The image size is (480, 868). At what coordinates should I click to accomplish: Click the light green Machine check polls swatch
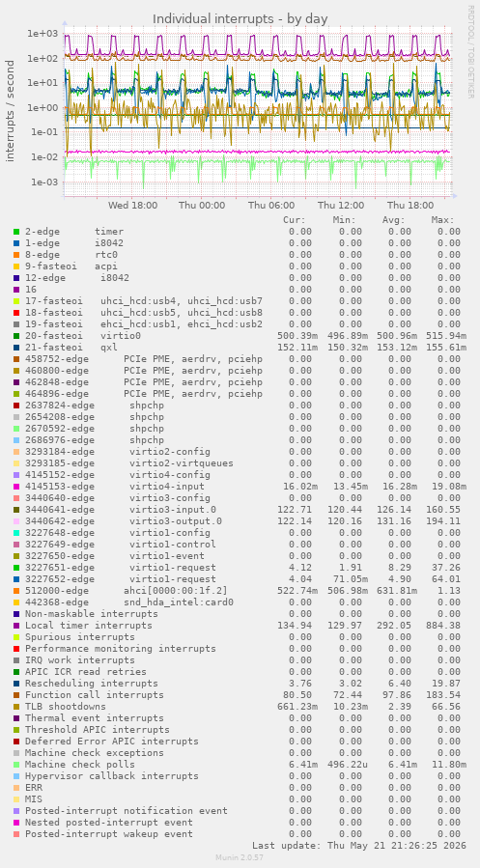click(16, 765)
